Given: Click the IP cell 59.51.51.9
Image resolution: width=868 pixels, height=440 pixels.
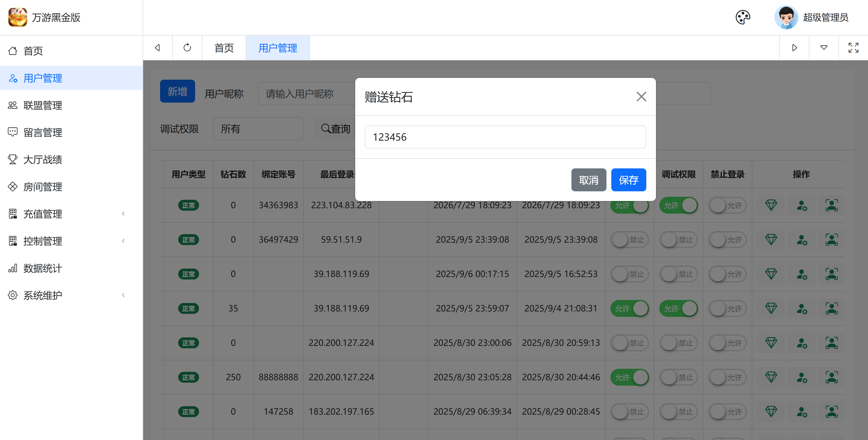Looking at the screenshot, I should pyautogui.click(x=341, y=240).
